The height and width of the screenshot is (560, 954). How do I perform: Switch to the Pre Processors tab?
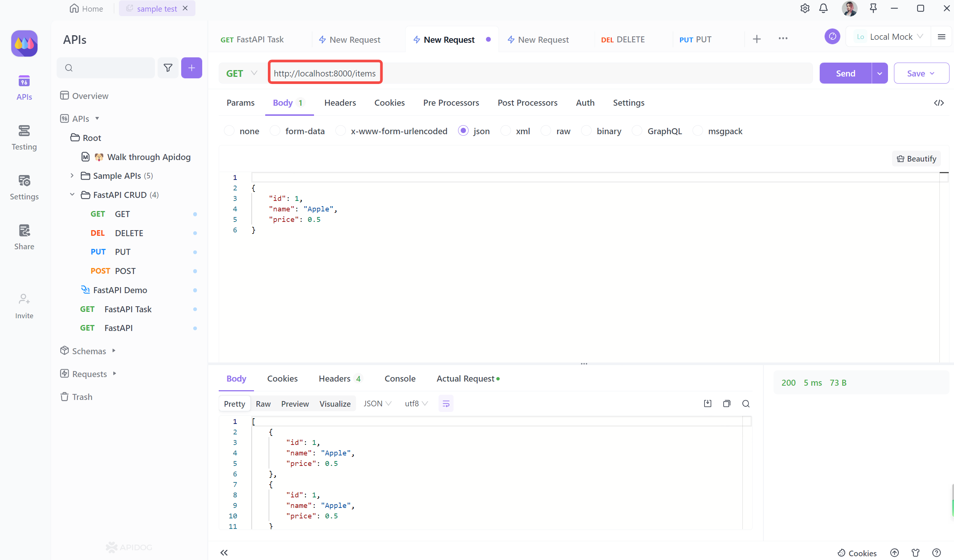pos(451,103)
